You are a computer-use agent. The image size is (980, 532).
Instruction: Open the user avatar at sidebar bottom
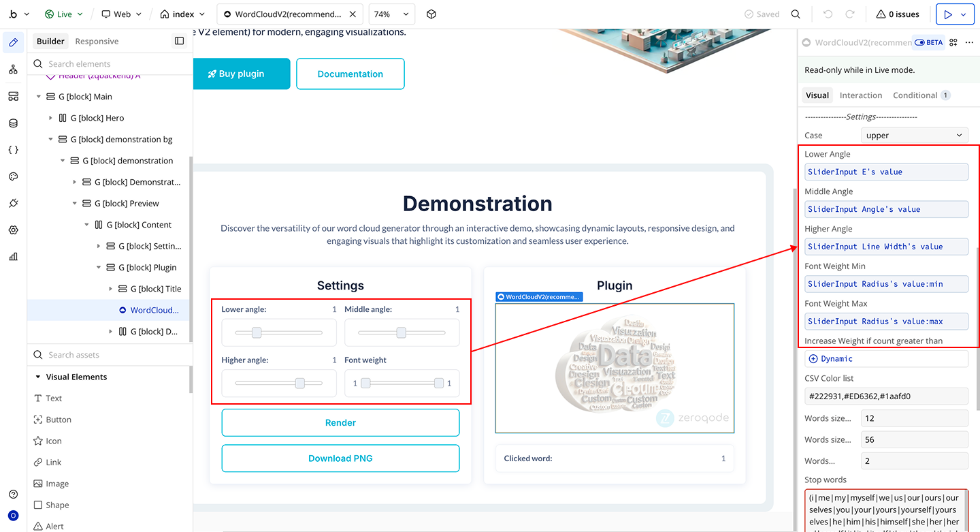coord(13,516)
